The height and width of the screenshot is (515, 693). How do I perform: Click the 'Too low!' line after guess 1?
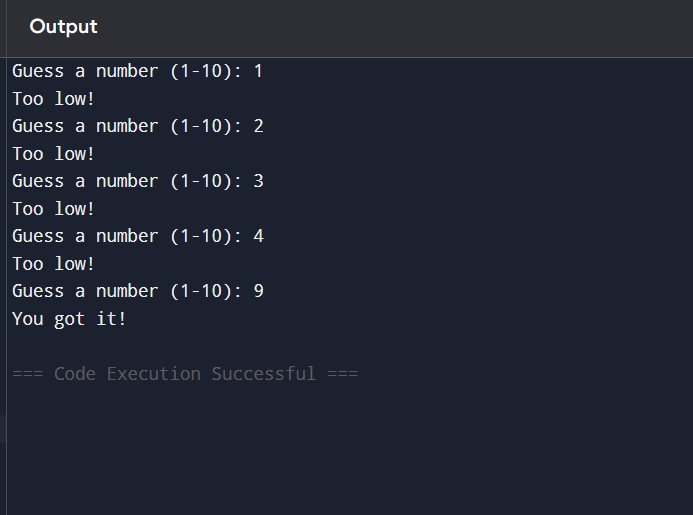[53, 99]
